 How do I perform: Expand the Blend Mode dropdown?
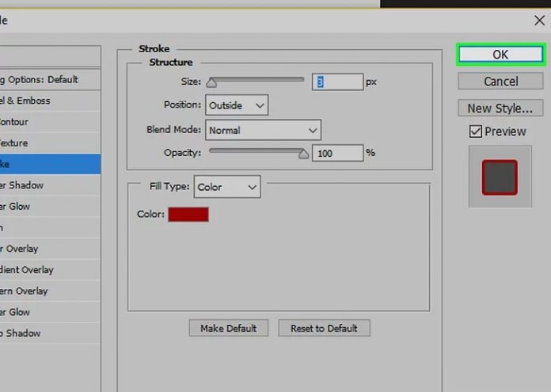[263, 130]
